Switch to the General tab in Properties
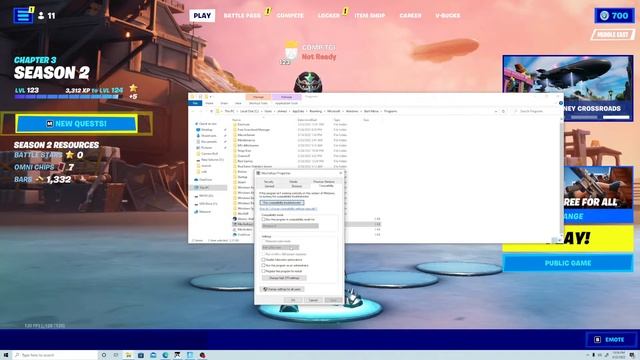Image resolution: width=640 pixels, height=360 pixels. tap(269, 186)
